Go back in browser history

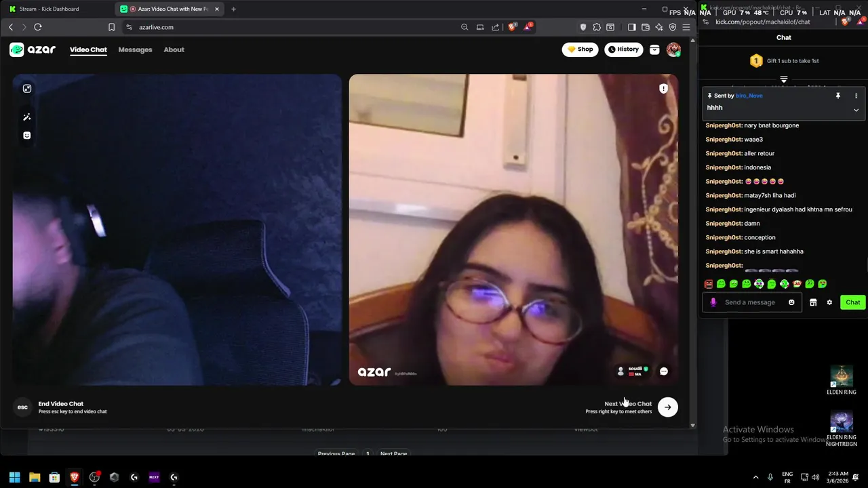pos(11,27)
